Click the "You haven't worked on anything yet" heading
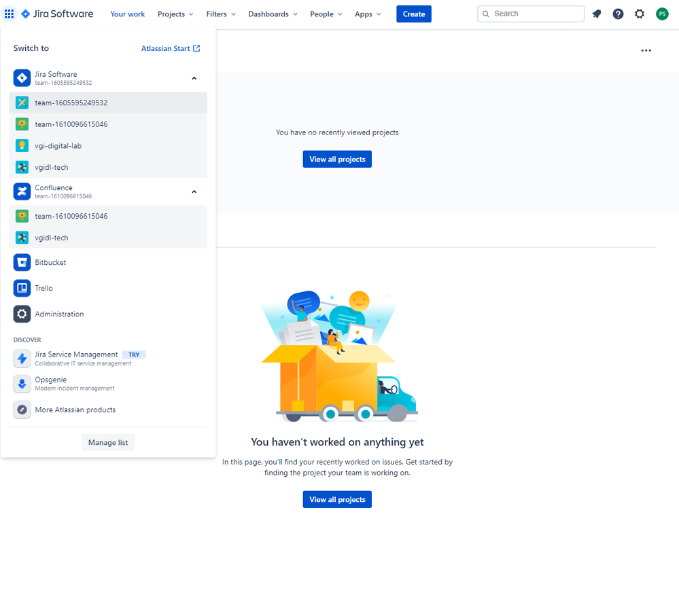The height and width of the screenshot is (616, 679). 337,442
